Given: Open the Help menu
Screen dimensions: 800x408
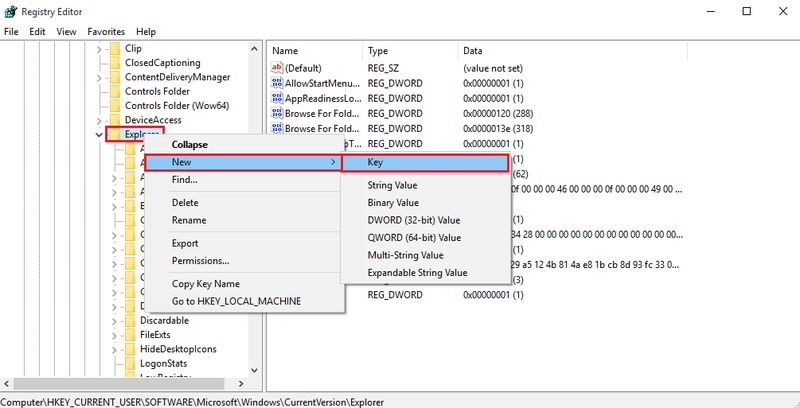Looking at the screenshot, I should click(x=146, y=32).
